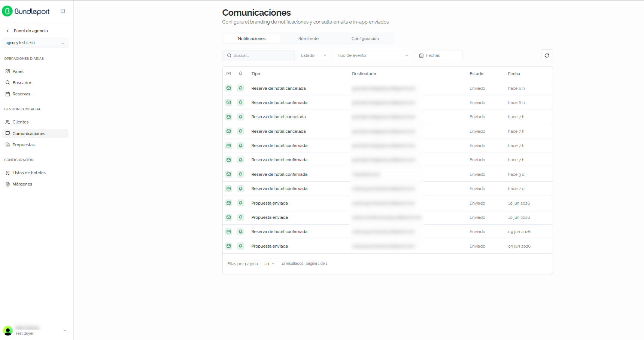Screen dimensions: 644x340
Task: Open Buscador in the sidebar
Action: click(x=35, y=83)
